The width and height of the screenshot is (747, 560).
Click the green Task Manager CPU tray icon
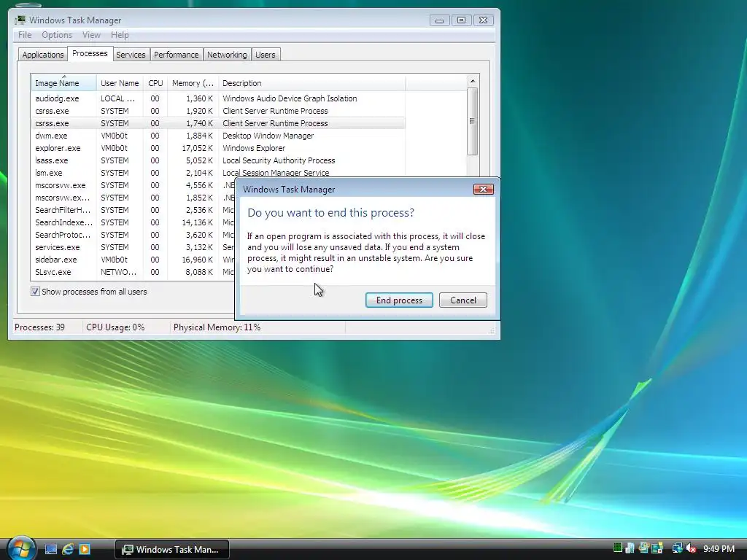pyautogui.click(x=617, y=548)
